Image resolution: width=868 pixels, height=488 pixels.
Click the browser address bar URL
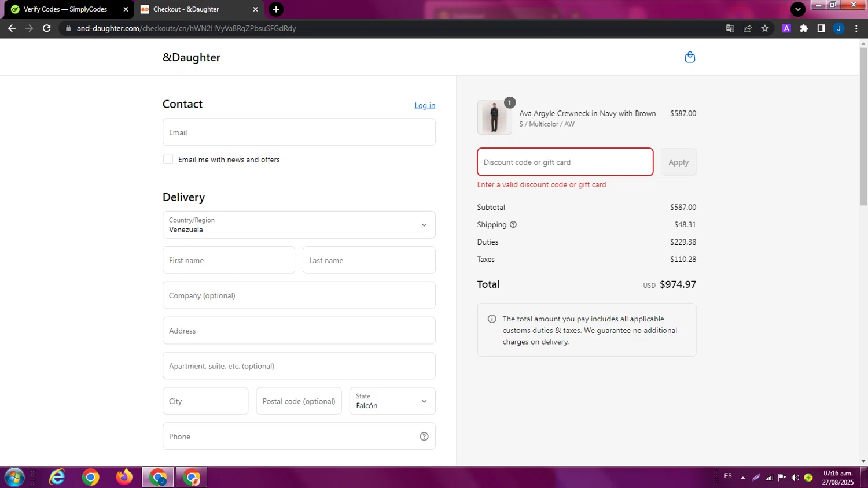[x=186, y=28]
